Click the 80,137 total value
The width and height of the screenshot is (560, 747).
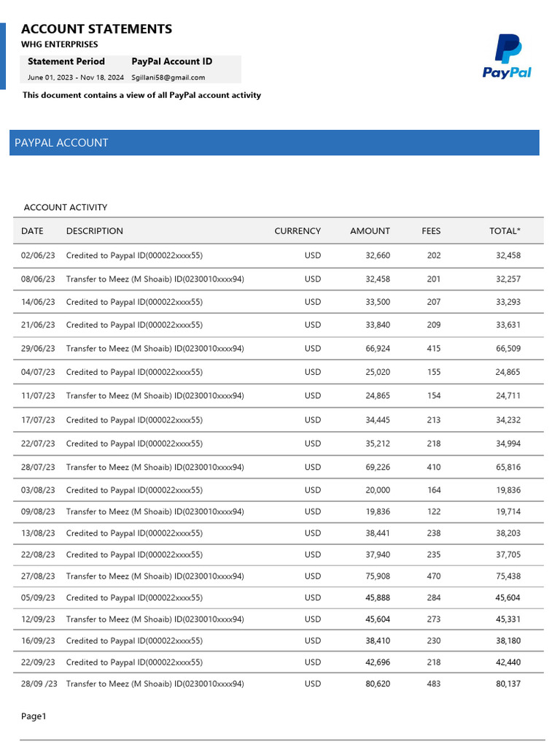508,684
